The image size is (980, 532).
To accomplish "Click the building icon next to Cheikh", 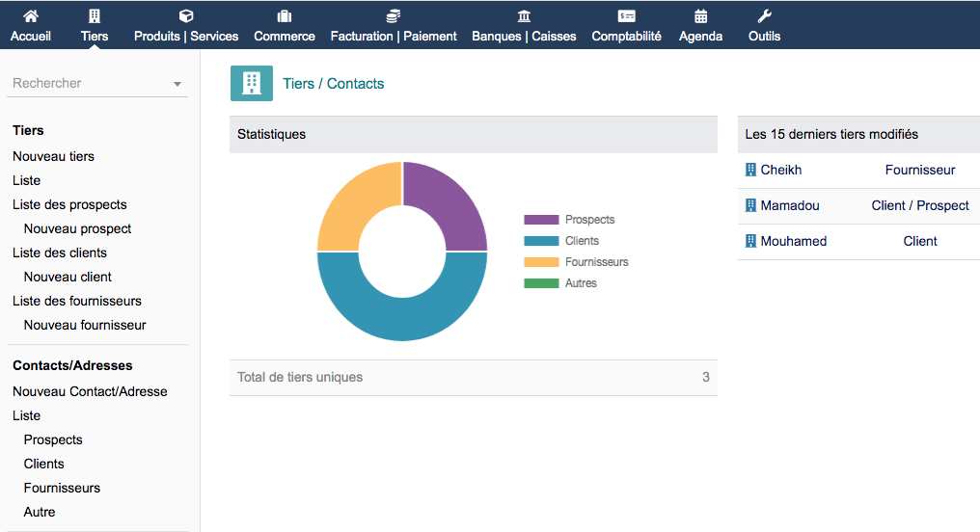I will (x=750, y=170).
